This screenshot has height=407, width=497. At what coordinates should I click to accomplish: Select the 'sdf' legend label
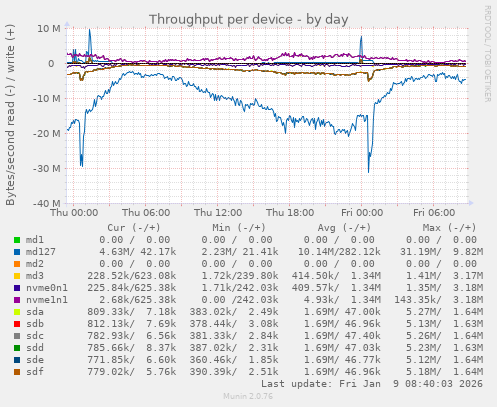(35, 372)
